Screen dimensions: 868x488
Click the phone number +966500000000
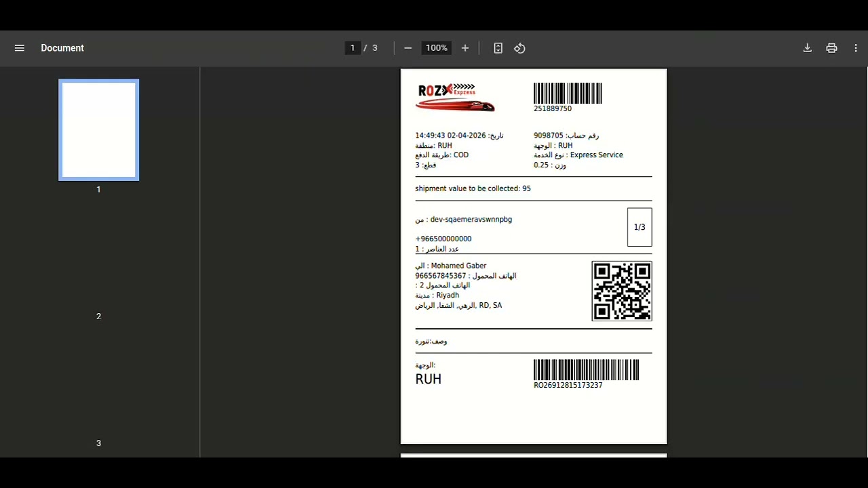pos(443,239)
